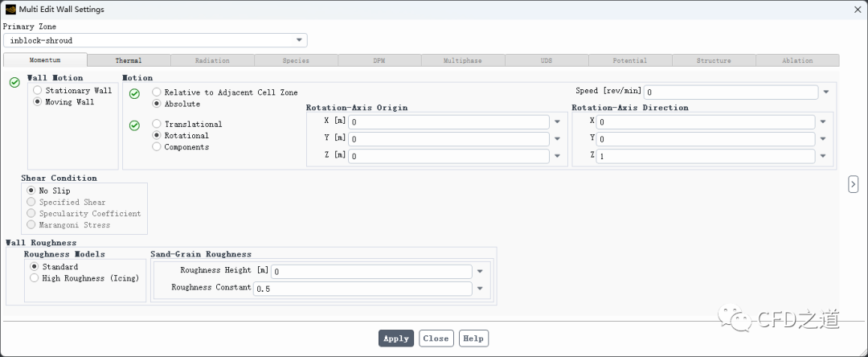Click the check icon beside Translational option

pyautogui.click(x=134, y=126)
